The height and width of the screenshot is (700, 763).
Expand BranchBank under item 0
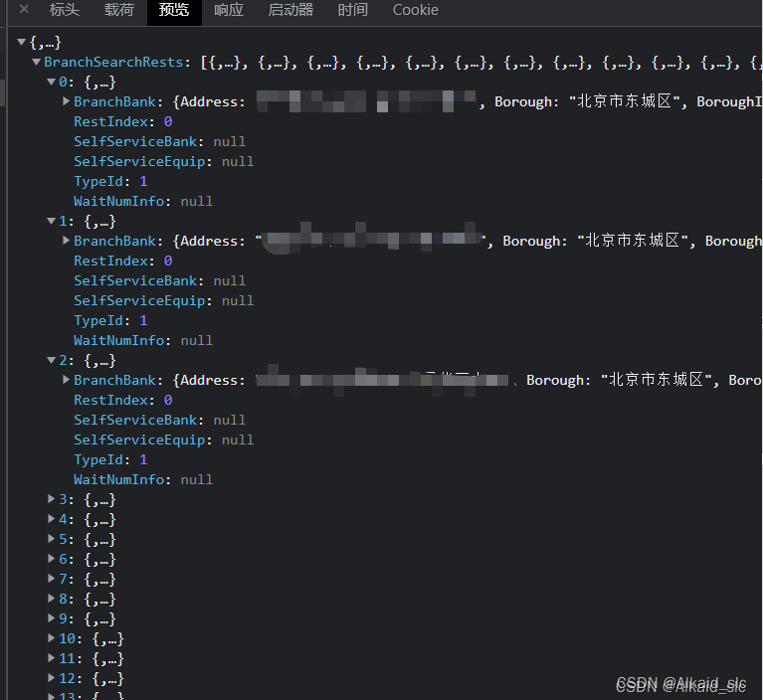pyautogui.click(x=67, y=101)
